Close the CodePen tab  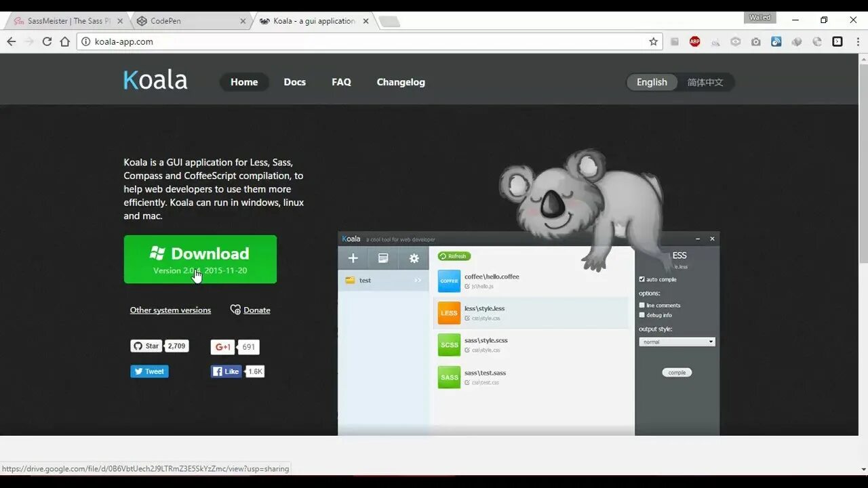point(243,21)
